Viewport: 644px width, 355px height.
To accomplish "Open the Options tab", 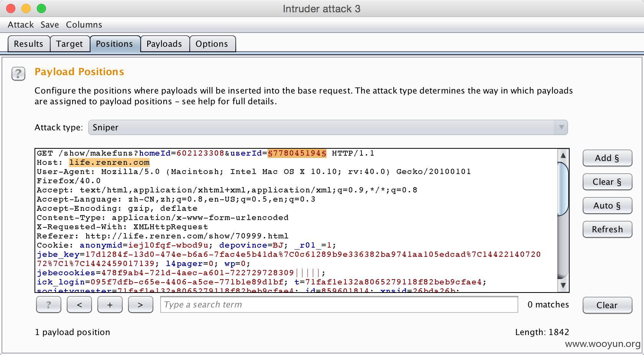I will pos(212,44).
